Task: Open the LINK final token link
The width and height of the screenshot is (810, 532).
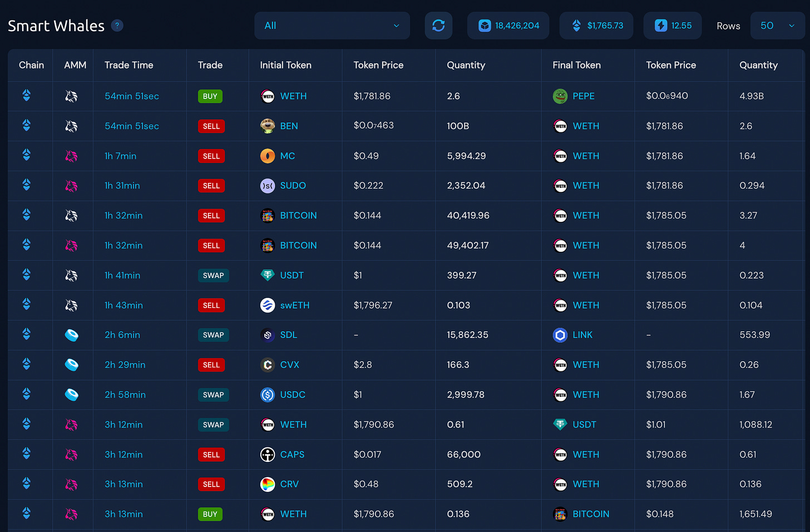Action: 582,335
